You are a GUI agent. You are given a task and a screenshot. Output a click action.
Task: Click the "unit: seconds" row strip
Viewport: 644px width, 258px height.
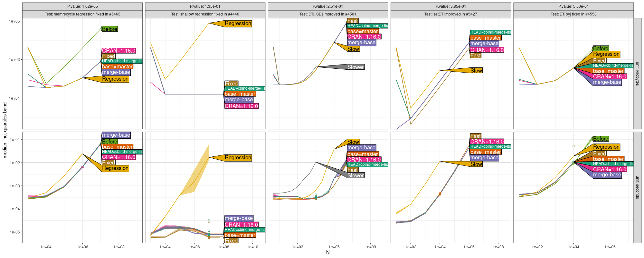637,187
